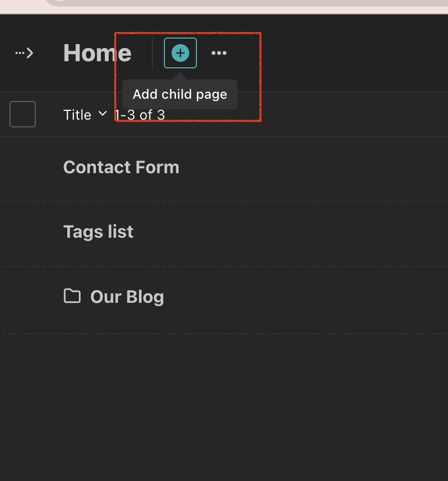Open the Title sort dropdown
Image resolution: width=448 pixels, height=481 pixels.
[x=85, y=115]
